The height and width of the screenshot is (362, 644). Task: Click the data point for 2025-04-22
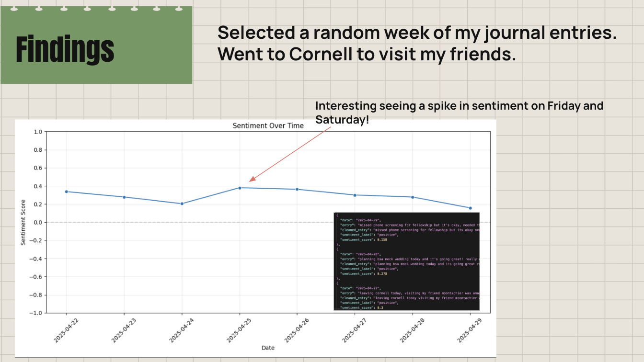67,192
